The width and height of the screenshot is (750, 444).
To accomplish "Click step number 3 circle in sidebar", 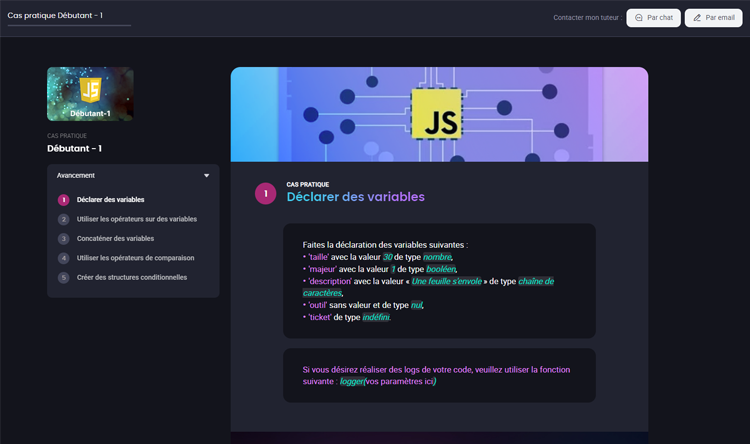I will coord(64,239).
